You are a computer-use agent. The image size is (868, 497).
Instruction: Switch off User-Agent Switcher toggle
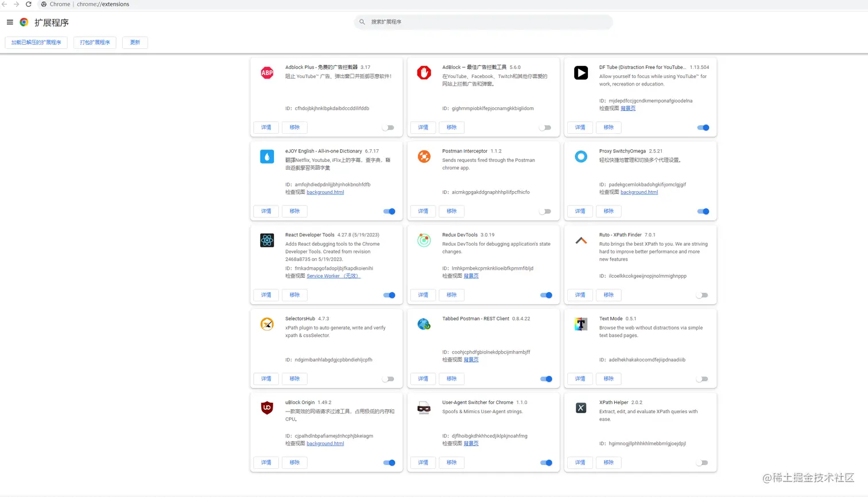tap(547, 463)
